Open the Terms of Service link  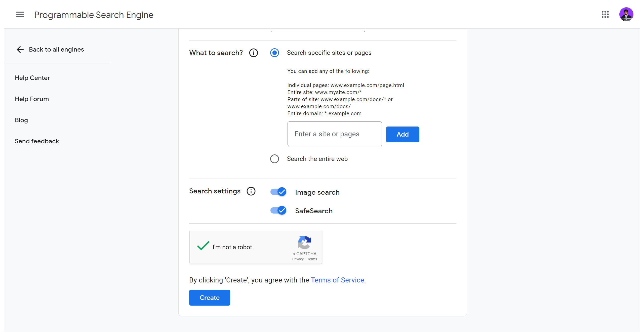pos(338,280)
